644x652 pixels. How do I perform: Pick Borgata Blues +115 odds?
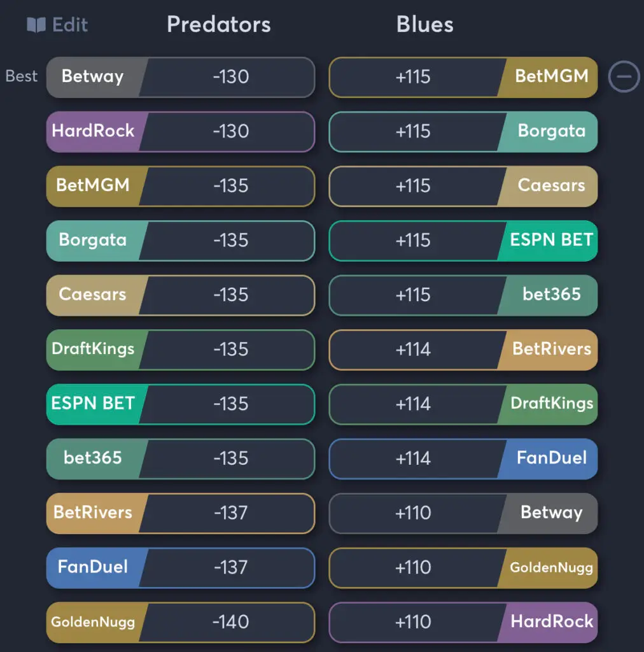click(x=463, y=132)
